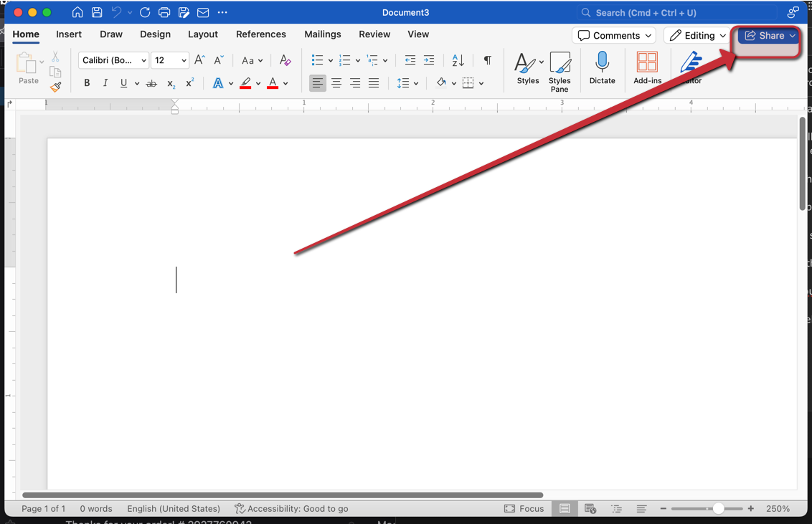Screen dimensions: 812x524
Task: Increase font size with larger A icon
Action: pyautogui.click(x=200, y=60)
